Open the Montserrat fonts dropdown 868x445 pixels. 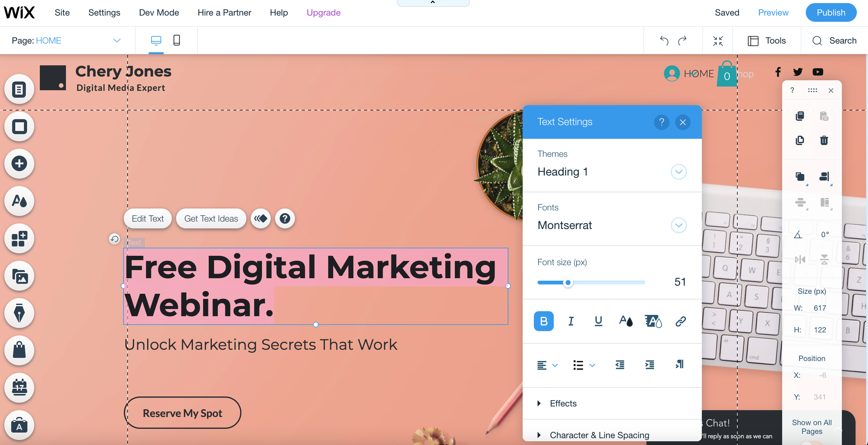point(679,225)
